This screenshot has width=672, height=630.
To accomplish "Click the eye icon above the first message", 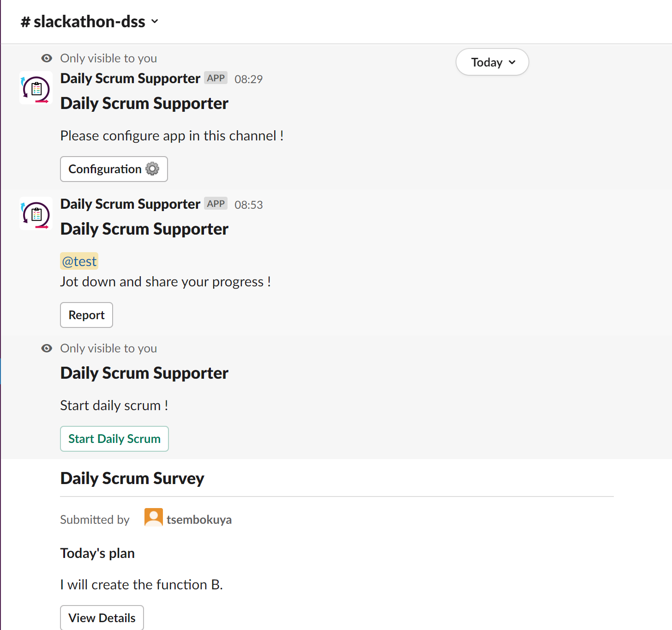I will coord(47,58).
